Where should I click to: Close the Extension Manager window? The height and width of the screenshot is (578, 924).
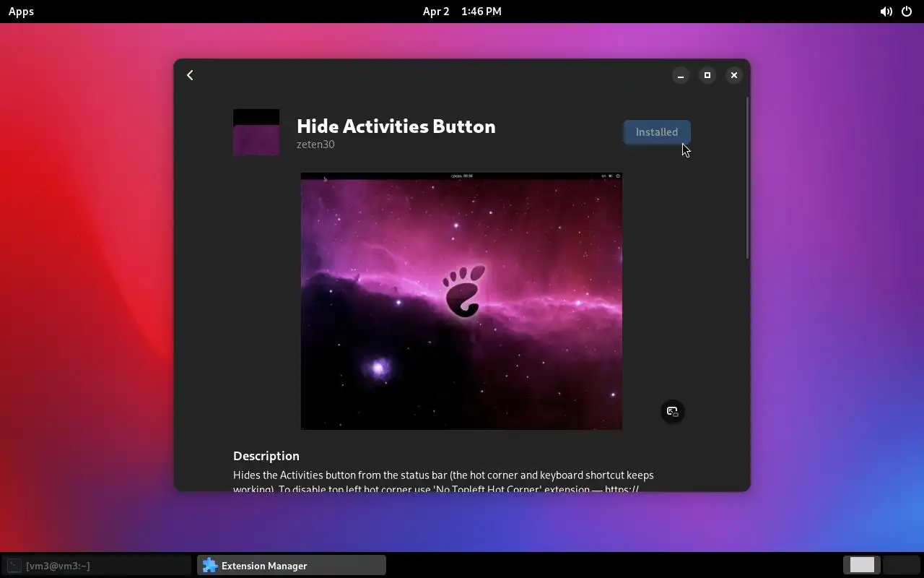(x=734, y=75)
